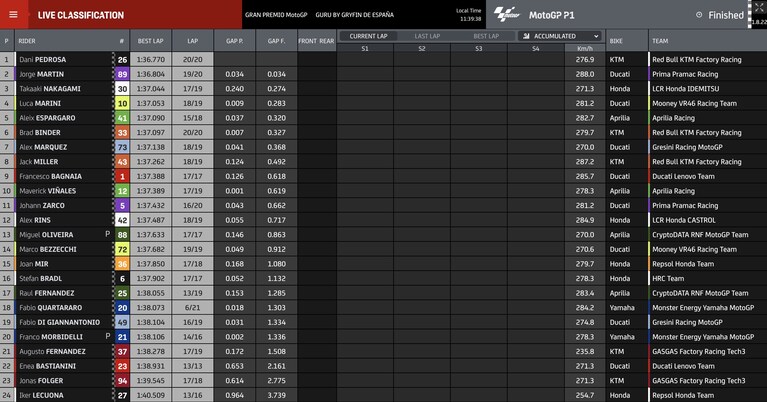
Task: Click the HRC Team entry
Action: (x=668, y=279)
